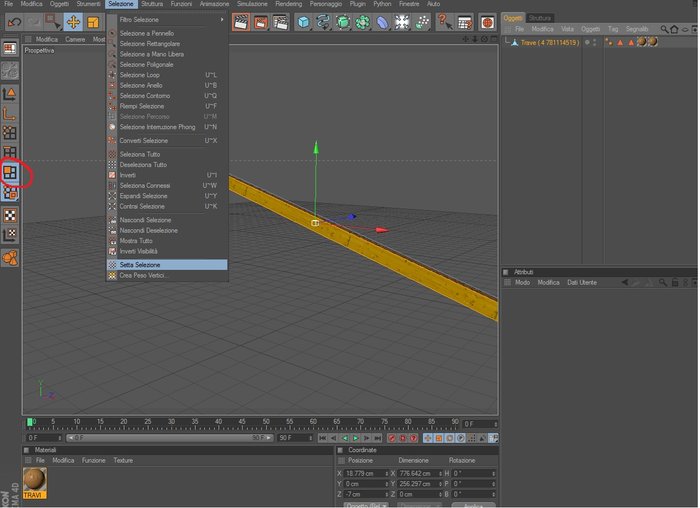Click the orange make editable icon
The height and width of the screenshot is (508, 700).
coord(10,258)
